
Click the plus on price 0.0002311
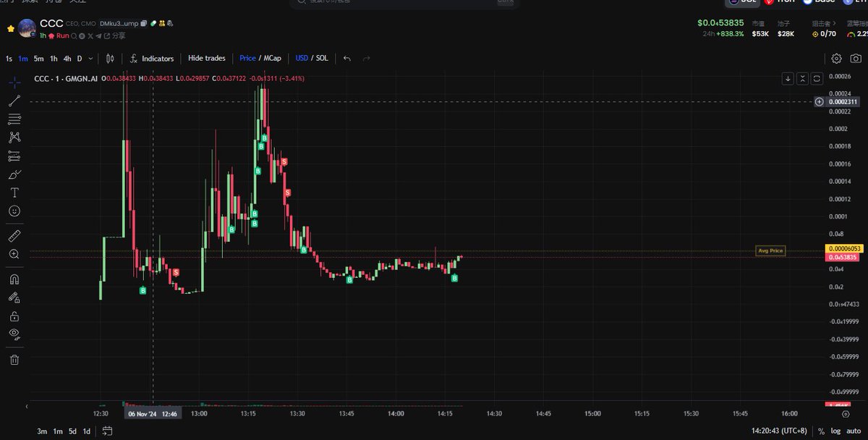[819, 101]
